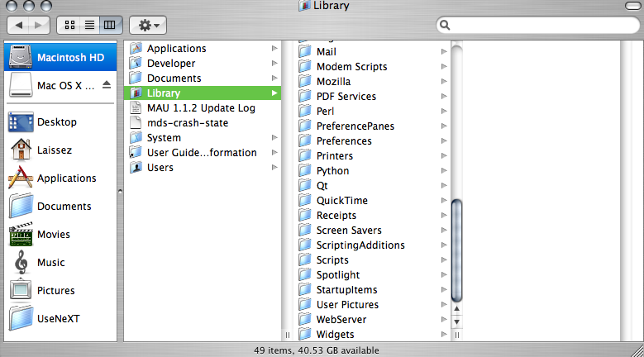Select the Printers folder
Viewport: 644px width, 357px height.
coord(373,156)
